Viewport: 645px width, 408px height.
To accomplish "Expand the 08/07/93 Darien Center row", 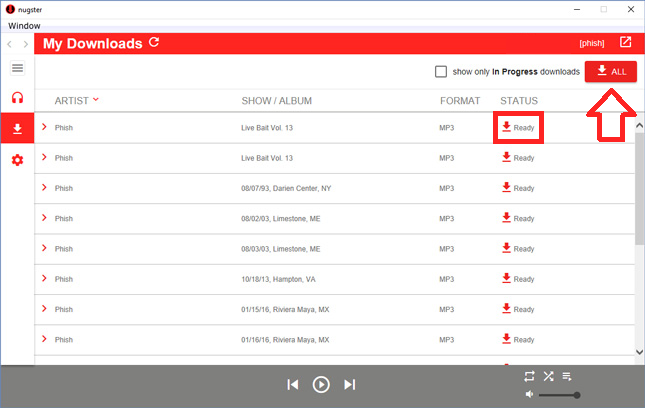I will coord(44,188).
